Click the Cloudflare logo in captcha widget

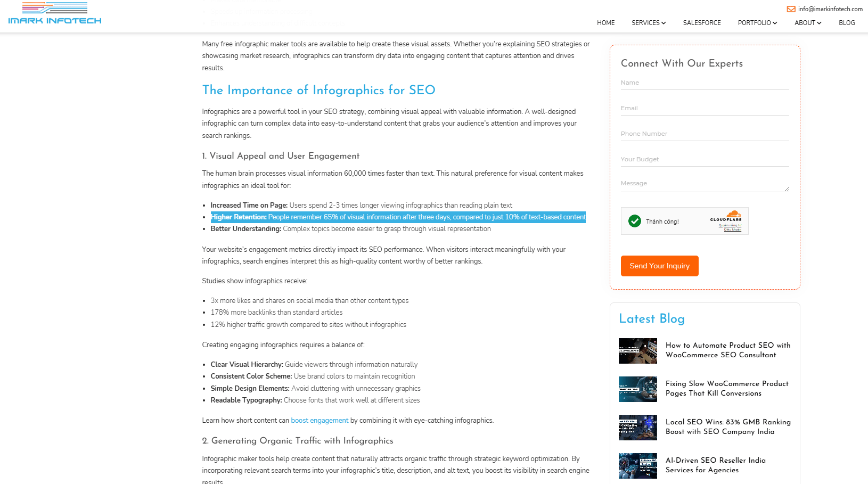point(726,216)
